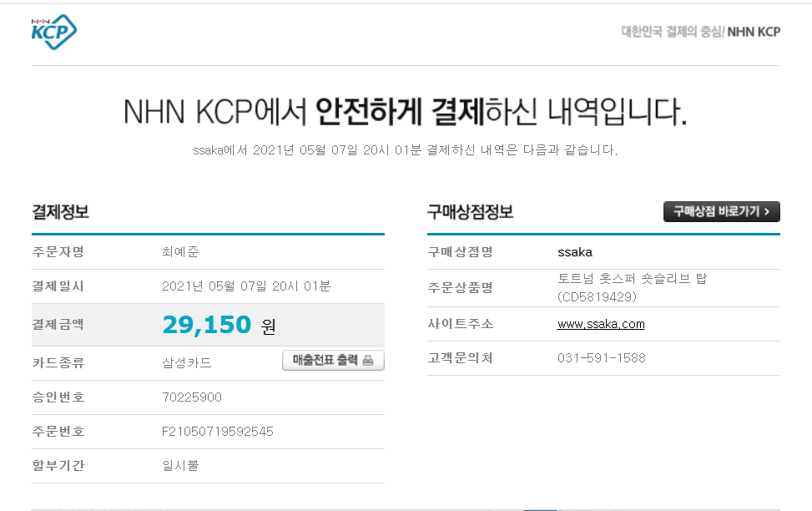Click the product name 토트넘 홋스퍼 숏슬리브 탑
This screenshot has height=511, width=812.
pyautogui.click(x=633, y=279)
